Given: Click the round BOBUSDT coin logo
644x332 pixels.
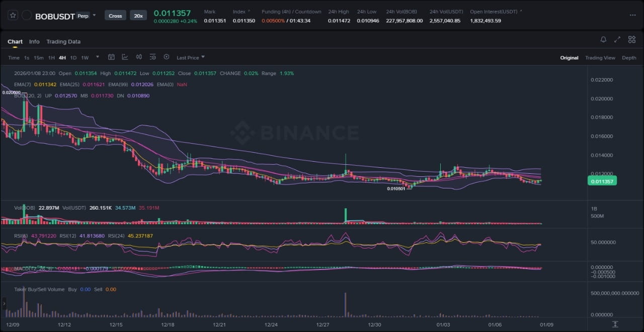Looking at the screenshot, I should (x=27, y=16).
